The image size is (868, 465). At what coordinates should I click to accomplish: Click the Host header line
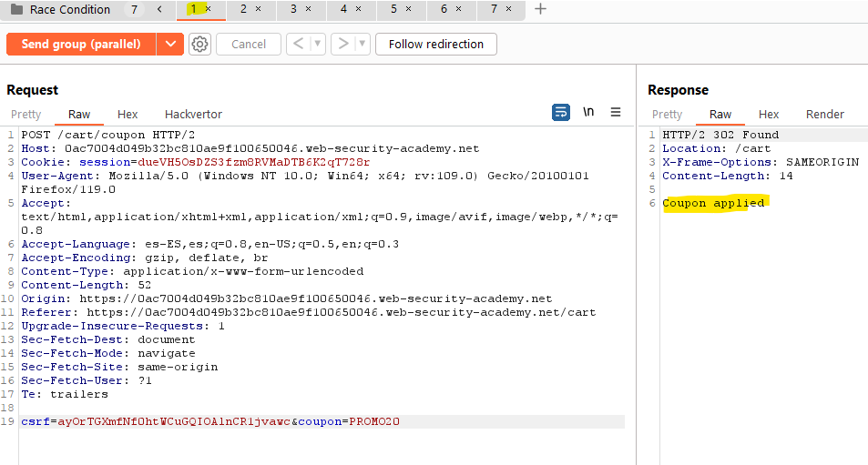(250, 148)
